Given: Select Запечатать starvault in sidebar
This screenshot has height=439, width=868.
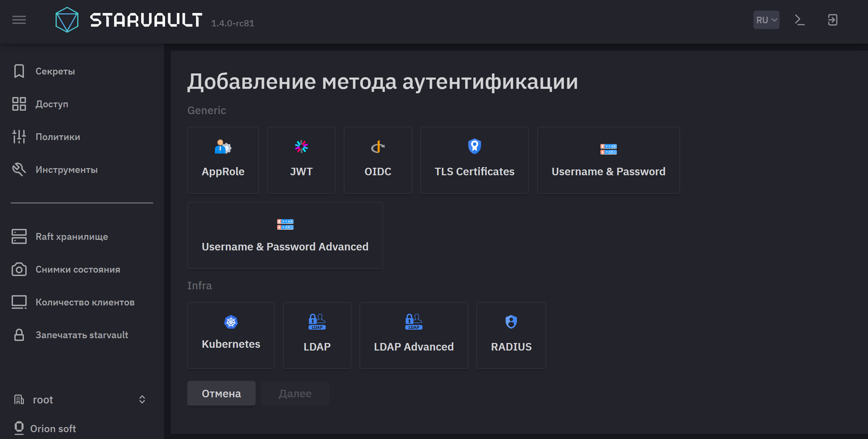Looking at the screenshot, I should pos(82,335).
